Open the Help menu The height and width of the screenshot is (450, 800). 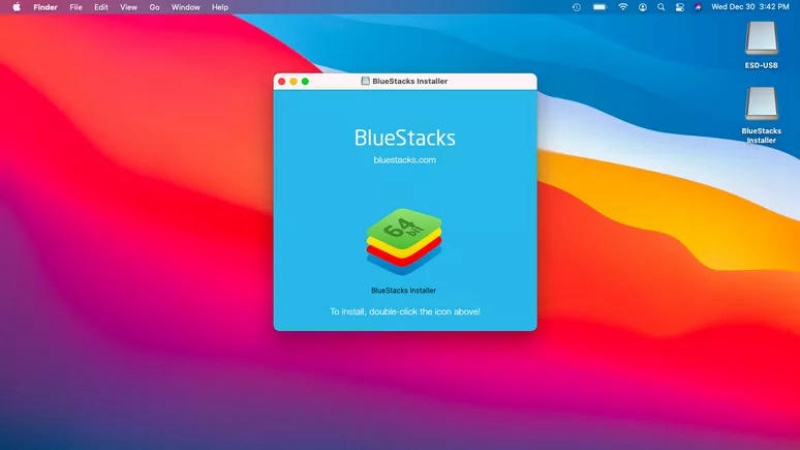220,7
